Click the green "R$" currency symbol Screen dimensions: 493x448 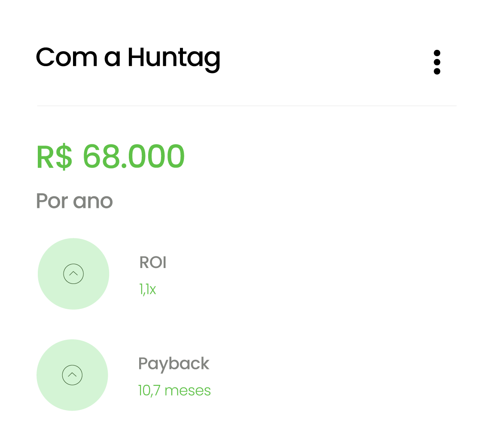[54, 157]
